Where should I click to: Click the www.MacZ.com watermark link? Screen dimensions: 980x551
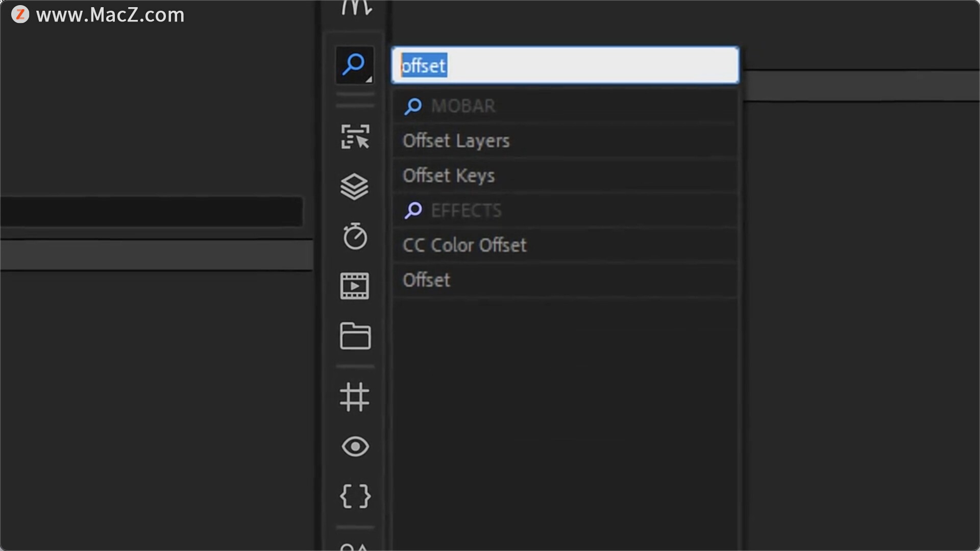(110, 15)
